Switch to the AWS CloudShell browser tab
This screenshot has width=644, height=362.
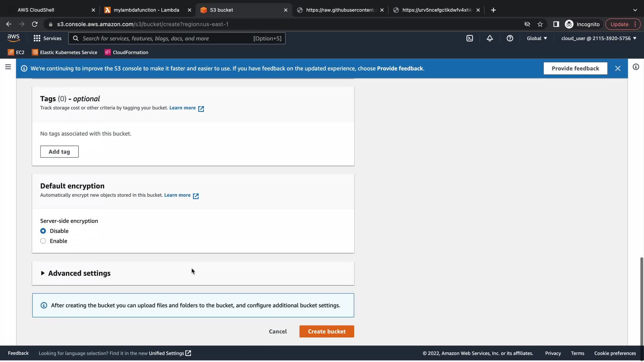tap(36, 10)
